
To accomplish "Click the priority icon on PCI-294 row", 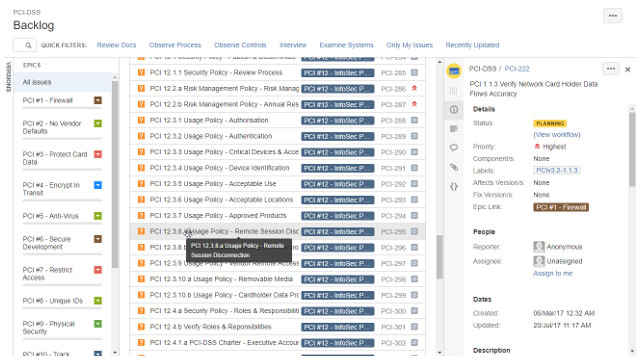I will point(414,216).
